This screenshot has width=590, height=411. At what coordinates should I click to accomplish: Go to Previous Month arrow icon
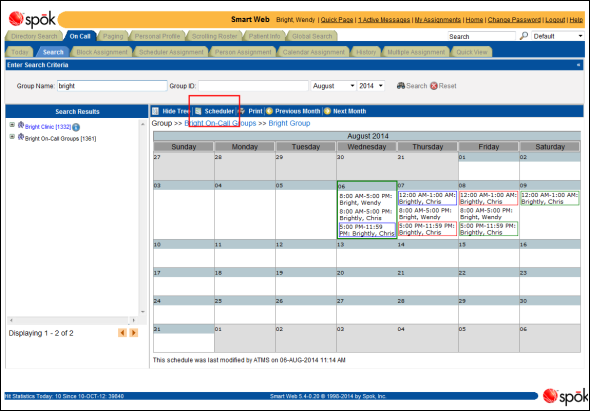coord(269,111)
